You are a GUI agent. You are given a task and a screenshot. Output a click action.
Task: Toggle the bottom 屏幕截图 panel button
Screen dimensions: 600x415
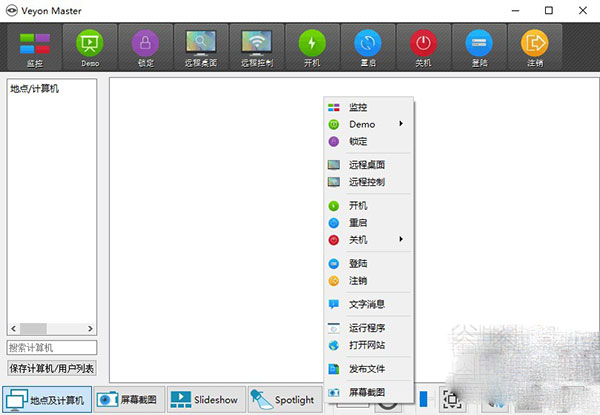click(x=129, y=400)
